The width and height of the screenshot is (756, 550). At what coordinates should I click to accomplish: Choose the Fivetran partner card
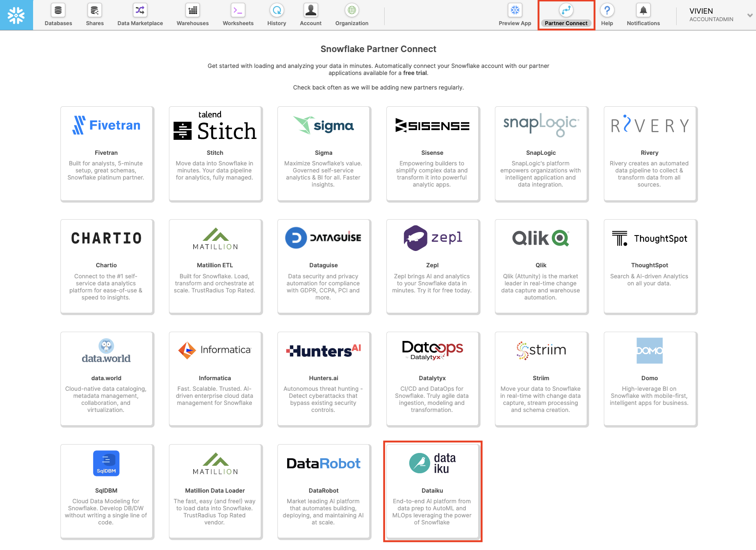pyautogui.click(x=107, y=153)
